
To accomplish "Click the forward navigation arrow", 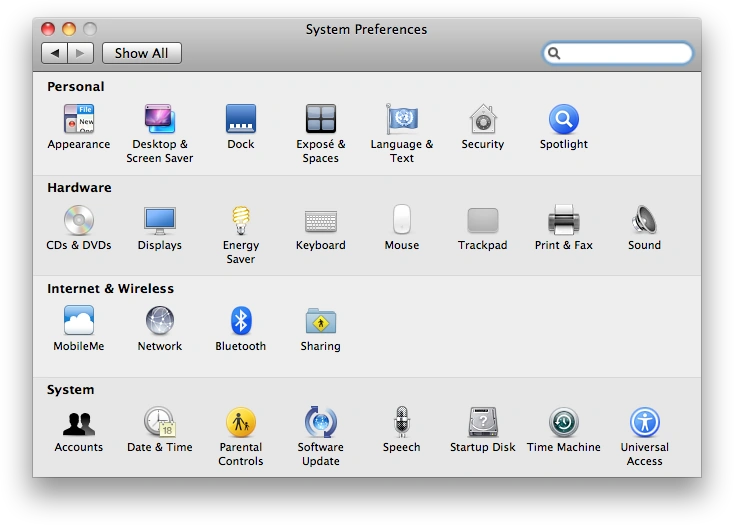I will coord(81,53).
